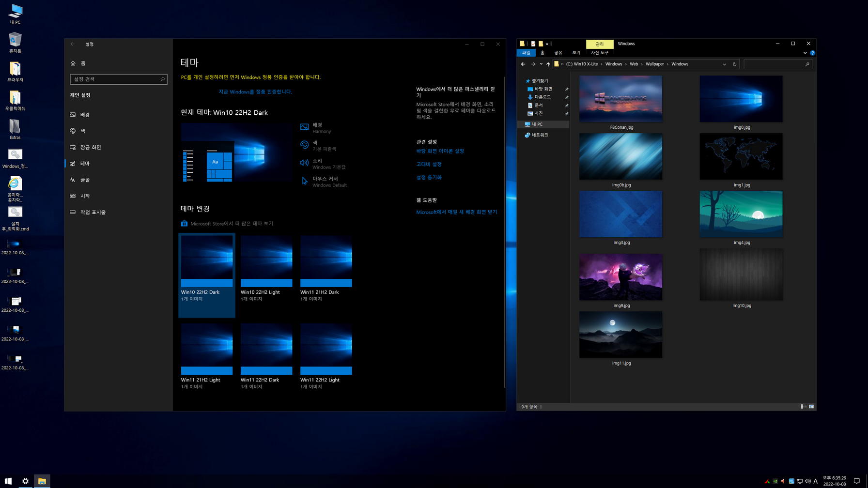The width and height of the screenshot is (868, 488).
Task: Click the theme preview image in Settings
Action: [237, 153]
